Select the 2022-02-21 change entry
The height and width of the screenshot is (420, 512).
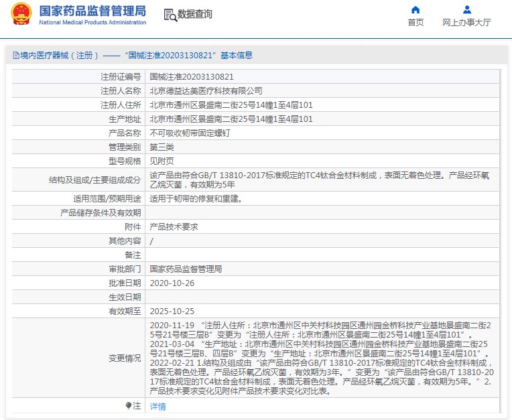tap(322, 377)
